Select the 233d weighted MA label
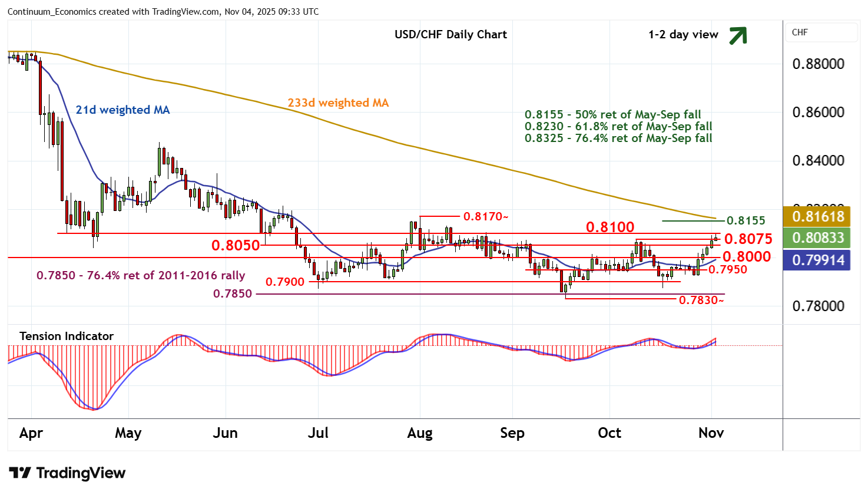The height and width of the screenshot is (495, 868). tap(338, 103)
